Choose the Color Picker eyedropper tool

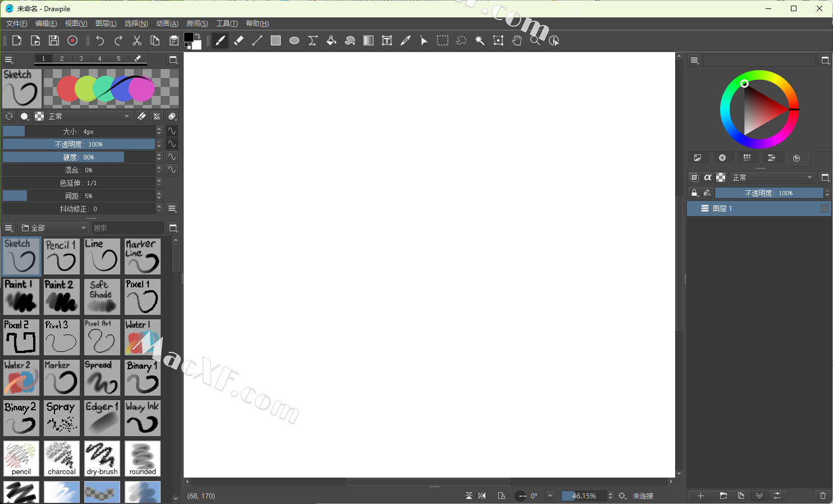[406, 40]
